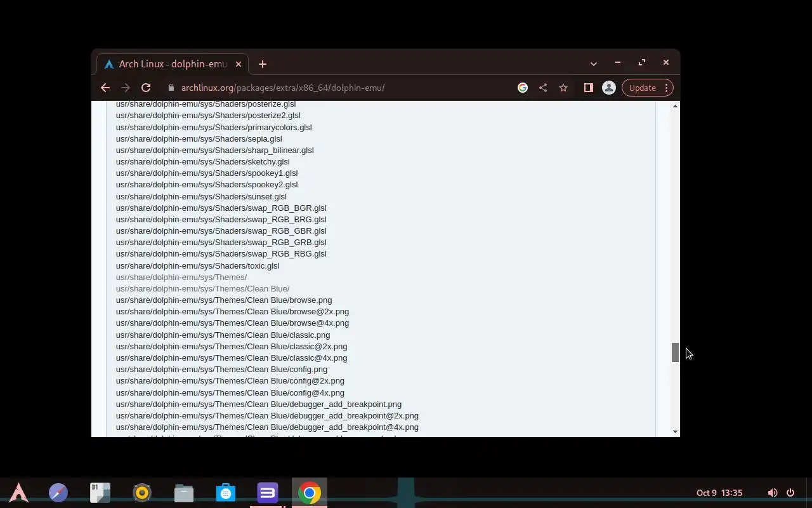The width and height of the screenshot is (812, 508).
Task: Click the Clean Blue/browse@2x.png entry
Action: (x=232, y=311)
